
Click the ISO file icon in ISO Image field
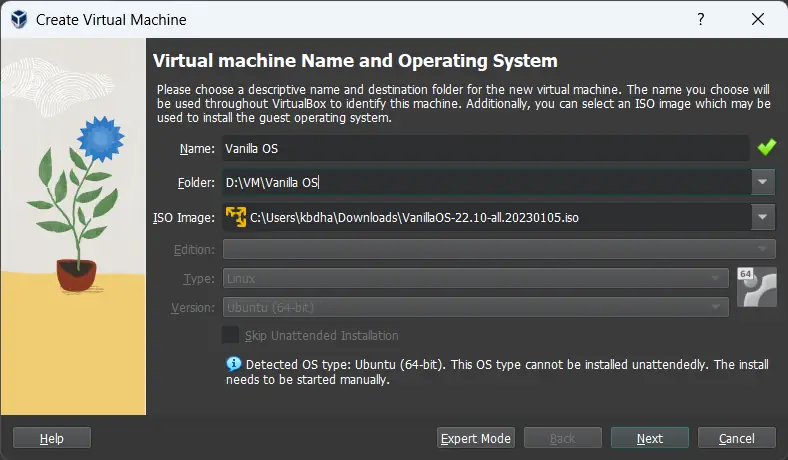tap(236, 217)
